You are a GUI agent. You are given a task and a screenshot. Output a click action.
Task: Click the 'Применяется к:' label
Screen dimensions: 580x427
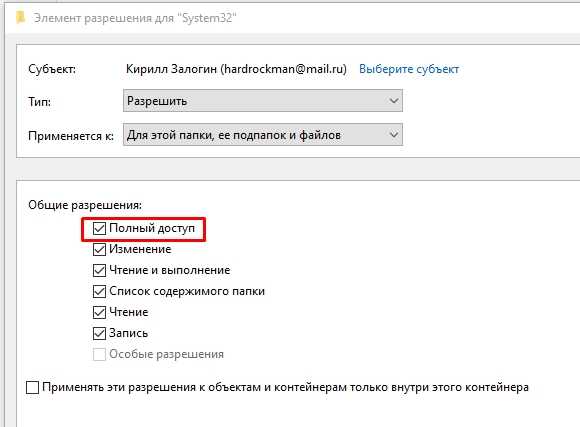click(x=71, y=136)
